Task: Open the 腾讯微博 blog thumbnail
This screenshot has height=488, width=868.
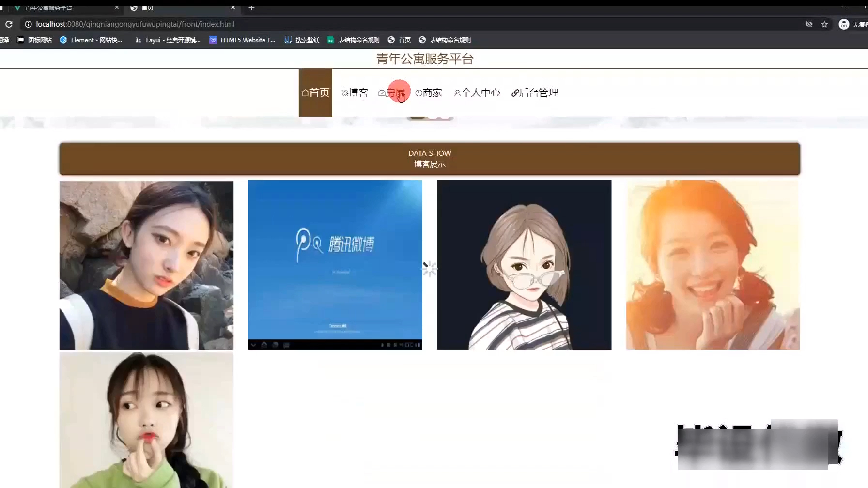Action: coord(335,265)
